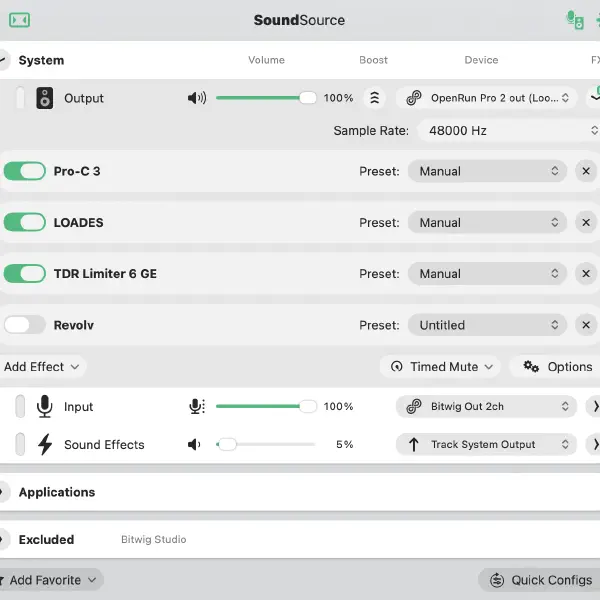
Task: Open the Sample Rate 48000 Hz dropdown
Action: [509, 130]
